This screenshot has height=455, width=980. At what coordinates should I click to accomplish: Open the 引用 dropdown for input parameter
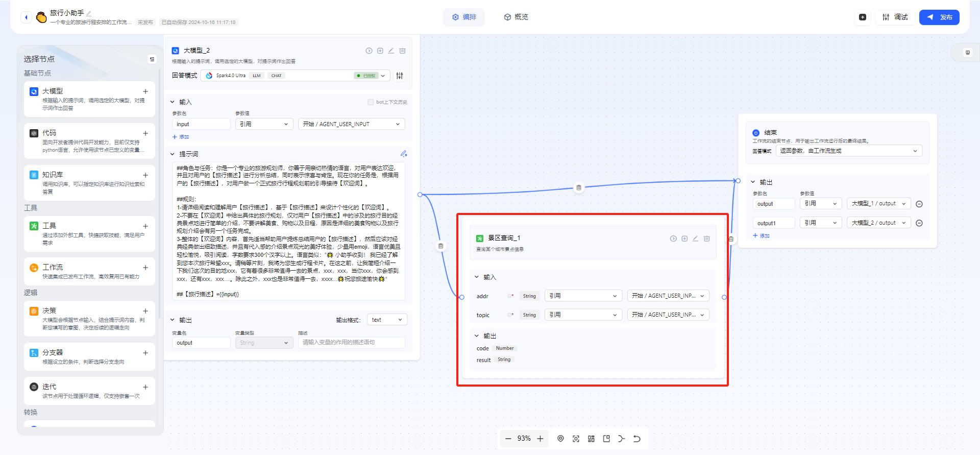pyautogui.click(x=264, y=124)
